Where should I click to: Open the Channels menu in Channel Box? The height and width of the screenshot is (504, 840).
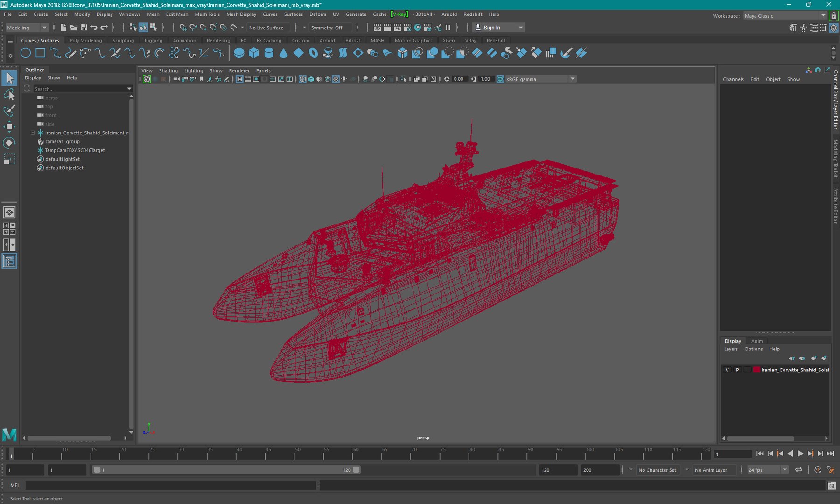[x=733, y=80]
